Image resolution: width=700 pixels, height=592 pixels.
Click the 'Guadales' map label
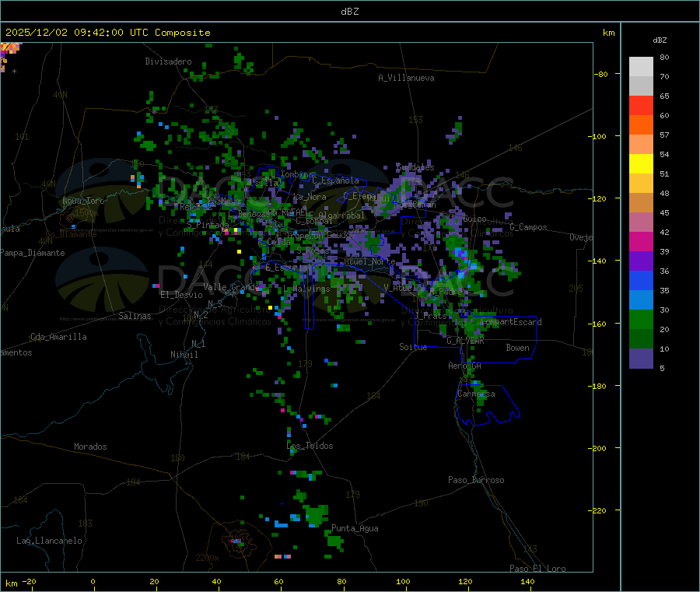tap(415, 167)
